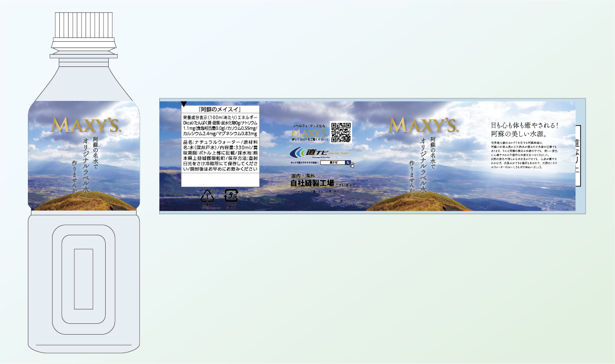Viewport: 615px width, 364px height.
Task: Click the bottle cap on the mockup
Action: click(x=84, y=25)
